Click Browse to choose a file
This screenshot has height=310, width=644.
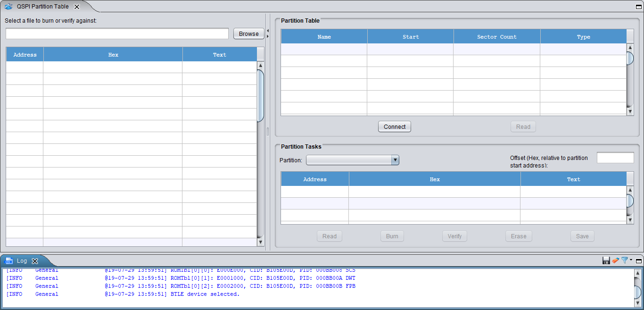pyautogui.click(x=249, y=34)
